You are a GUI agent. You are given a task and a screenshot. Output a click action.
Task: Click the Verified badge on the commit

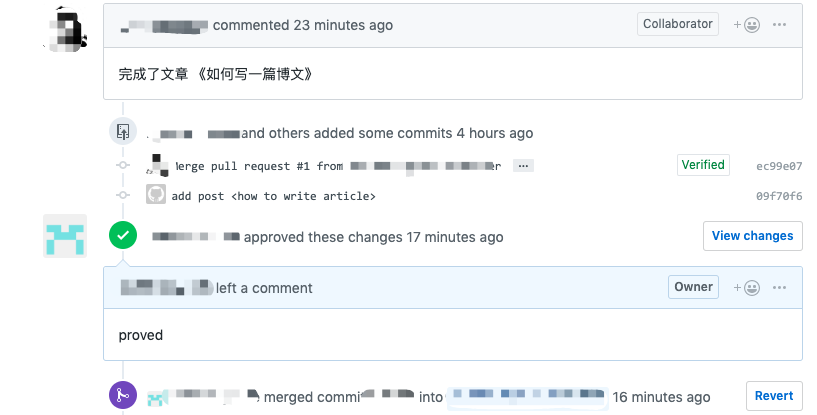coord(703,165)
